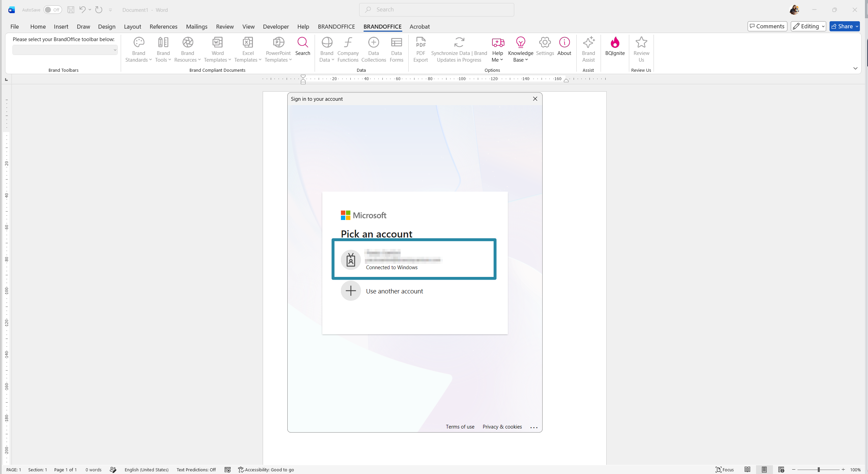
Task: Open Data Forms
Action: click(x=396, y=49)
